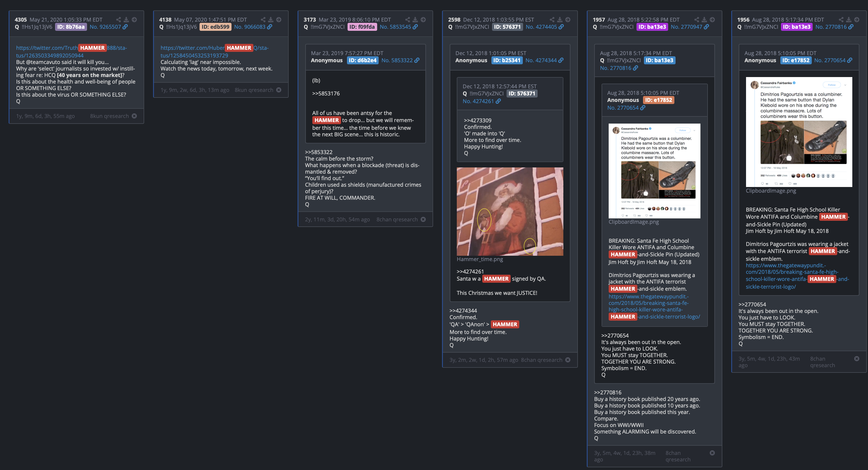The width and height of the screenshot is (868, 470).
Task: Click the >>4274261 reply reference under the Santa image
Action: click(x=470, y=272)
